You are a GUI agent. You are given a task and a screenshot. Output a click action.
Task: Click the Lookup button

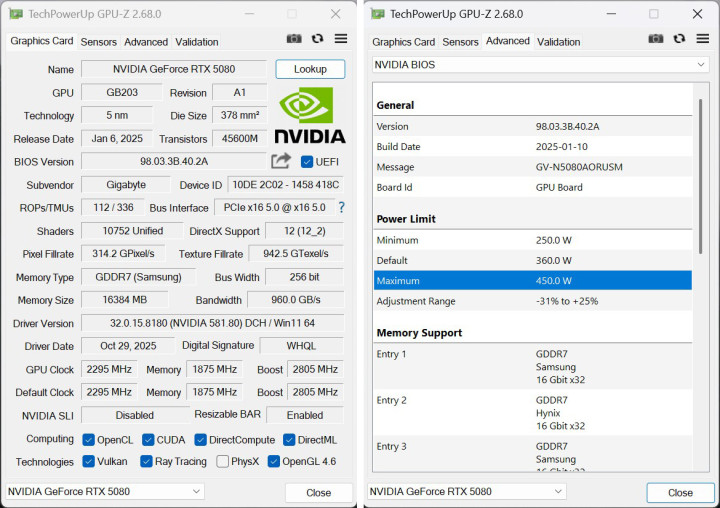click(310, 69)
